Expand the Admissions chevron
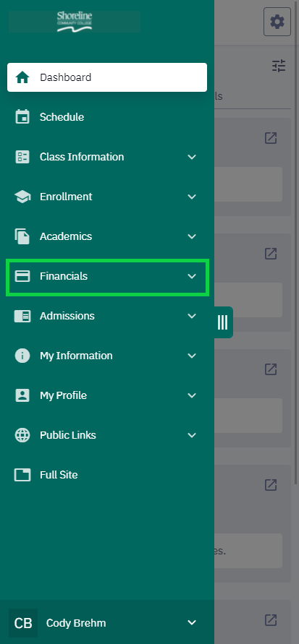Screen dimensions: 299x644 (192, 316)
